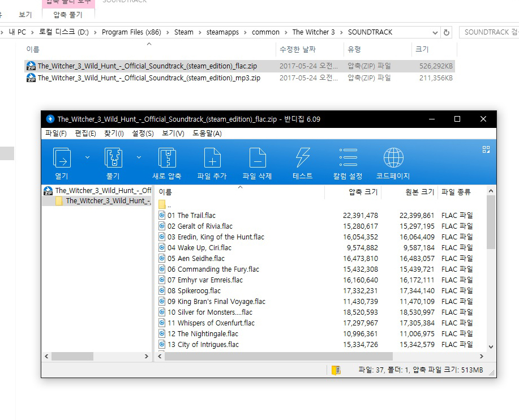Click the Delete File (파일 삭제) icon
Image resolution: width=519 pixels, height=420 pixels.
point(258,157)
